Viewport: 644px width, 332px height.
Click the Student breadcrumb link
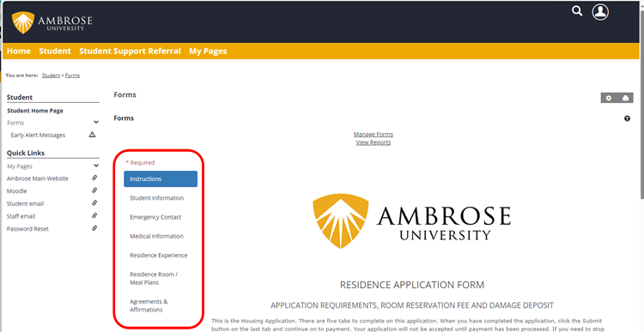[x=51, y=75]
